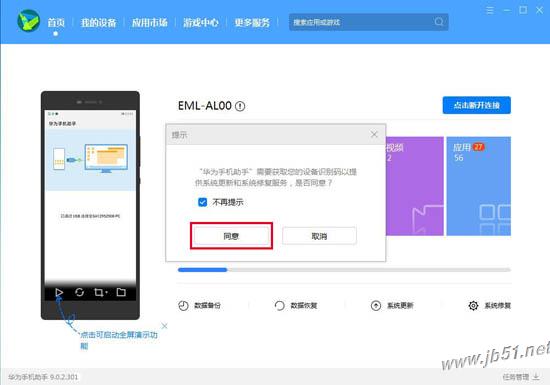Image resolution: width=550 pixels, height=385 pixels.
Task: Click the EML-AL00 device name
Action: click(205, 106)
